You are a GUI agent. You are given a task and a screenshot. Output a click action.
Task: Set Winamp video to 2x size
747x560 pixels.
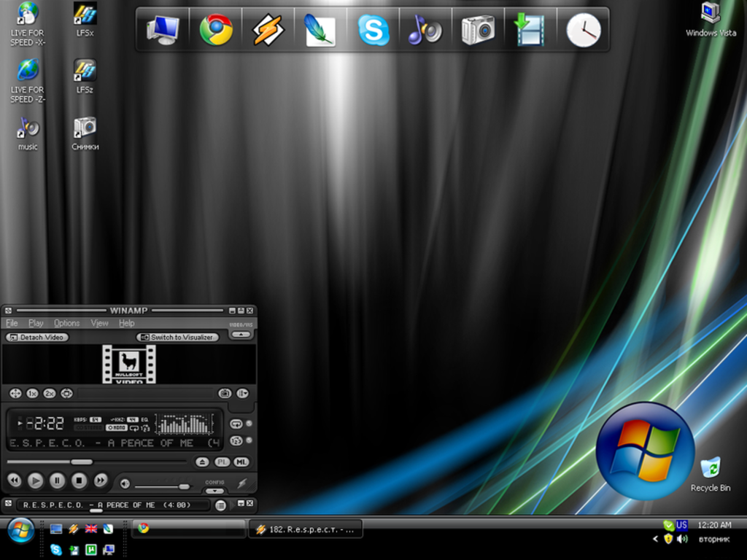(x=50, y=393)
